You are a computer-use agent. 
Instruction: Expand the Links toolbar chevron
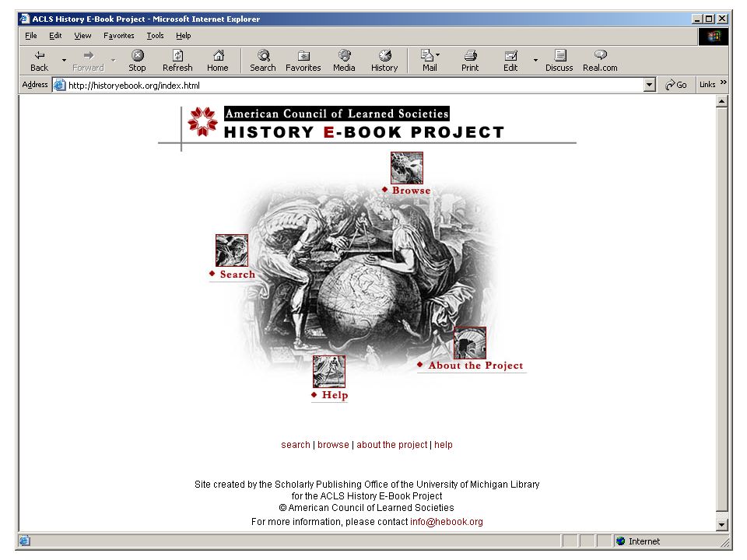(723, 82)
